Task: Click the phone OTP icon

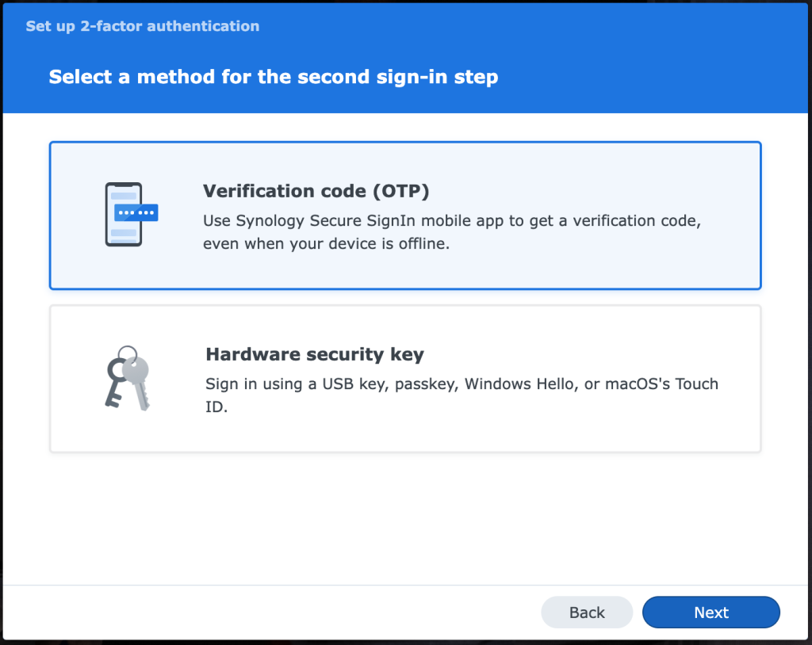Action: (132, 214)
